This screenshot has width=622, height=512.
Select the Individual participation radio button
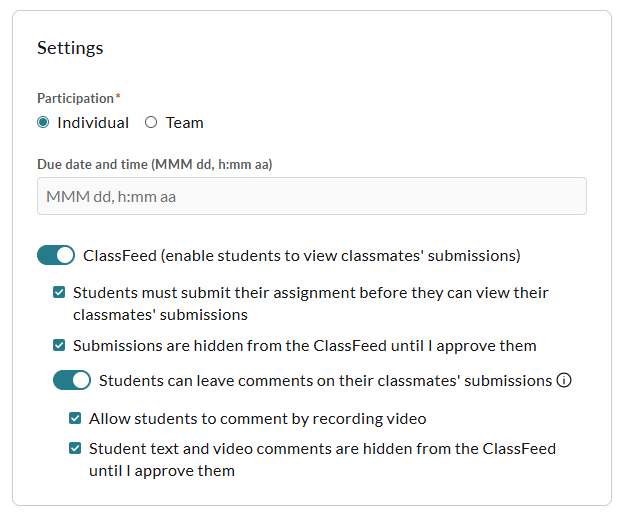pyautogui.click(x=43, y=122)
